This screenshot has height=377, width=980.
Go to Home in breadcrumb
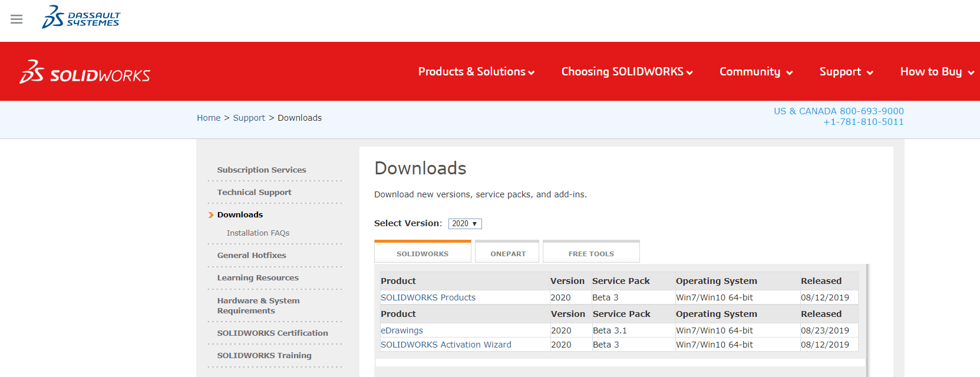coord(209,118)
